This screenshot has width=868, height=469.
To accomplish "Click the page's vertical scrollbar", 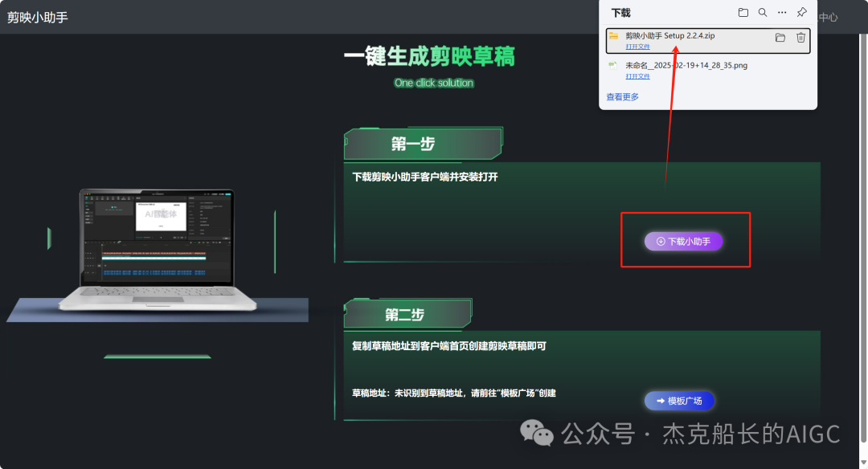I will pyautogui.click(x=863, y=238).
